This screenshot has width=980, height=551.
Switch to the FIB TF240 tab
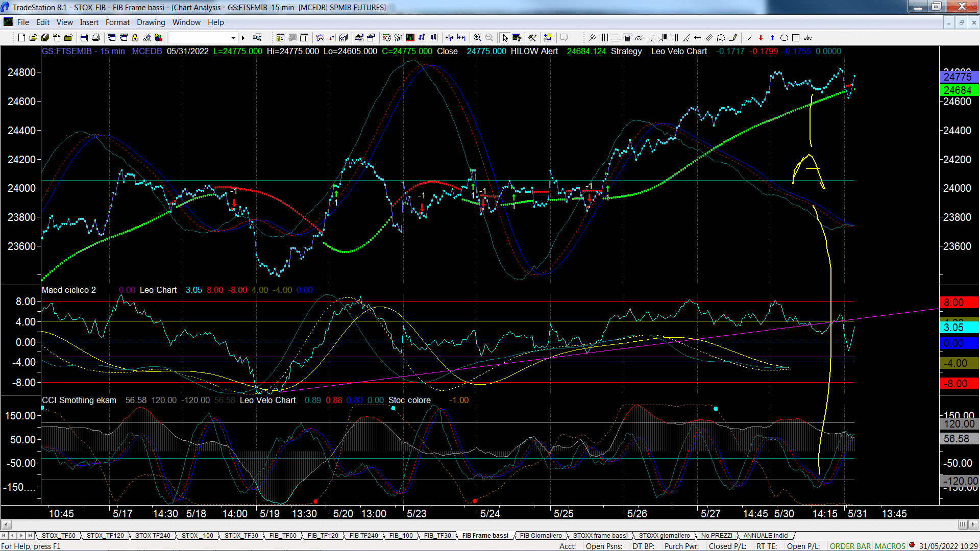tap(363, 536)
